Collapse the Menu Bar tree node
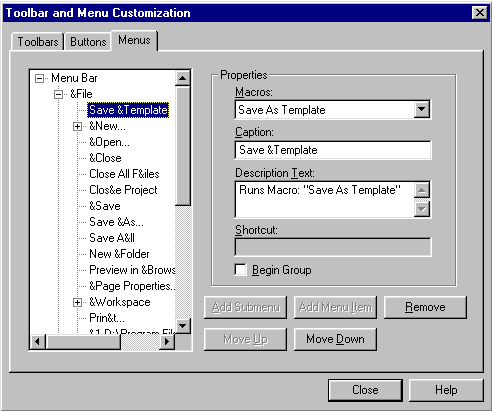The height and width of the screenshot is (411, 492). (x=39, y=79)
